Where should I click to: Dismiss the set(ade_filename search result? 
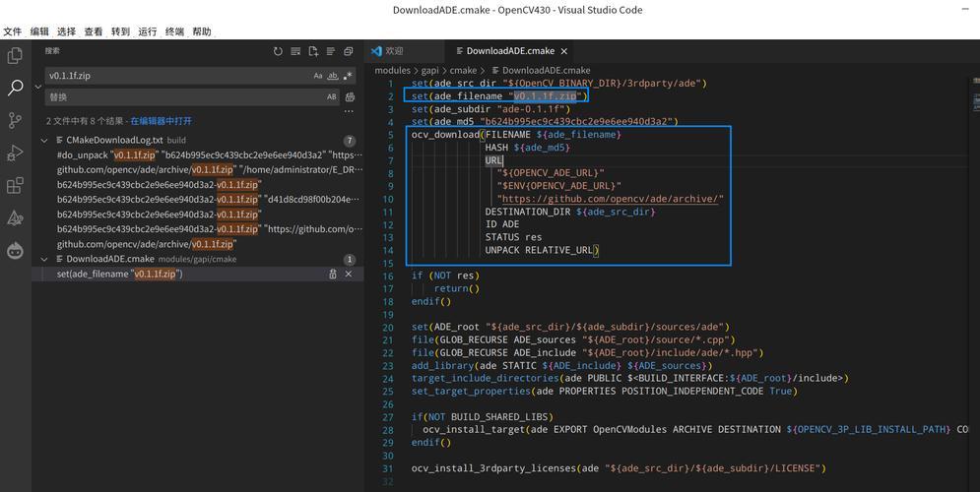click(349, 275)
